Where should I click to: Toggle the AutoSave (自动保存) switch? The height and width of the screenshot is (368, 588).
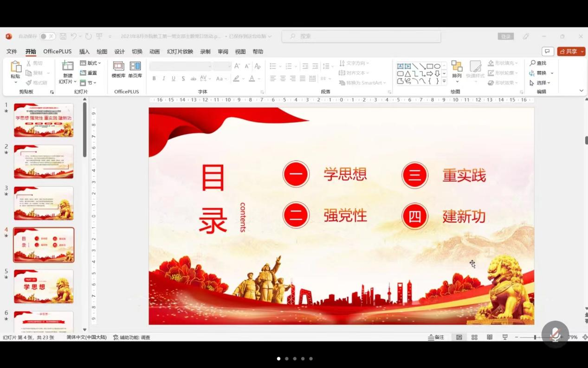[47, 36]
